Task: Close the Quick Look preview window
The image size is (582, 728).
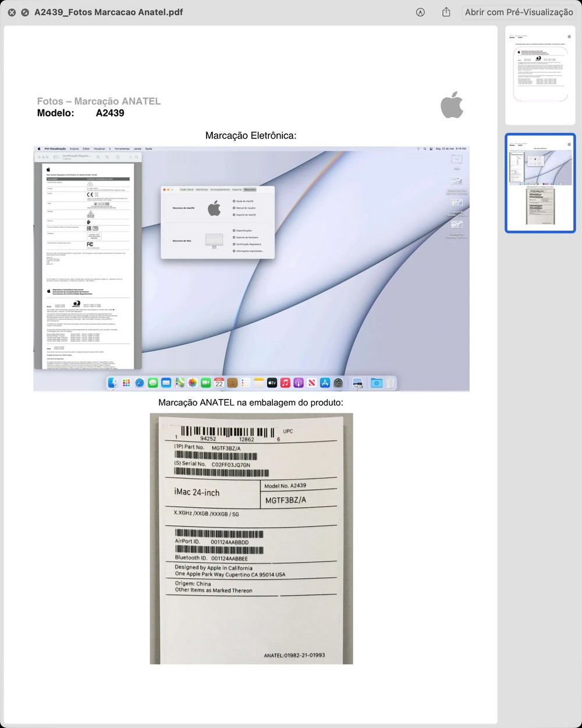Action: pos(11,12)
